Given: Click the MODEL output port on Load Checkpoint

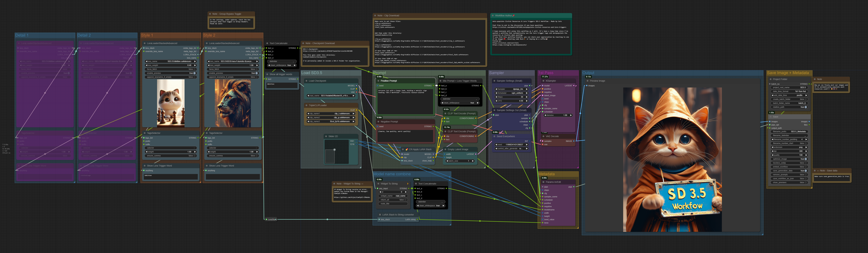Looking at the screenshot, I should (x=356, y=86).
